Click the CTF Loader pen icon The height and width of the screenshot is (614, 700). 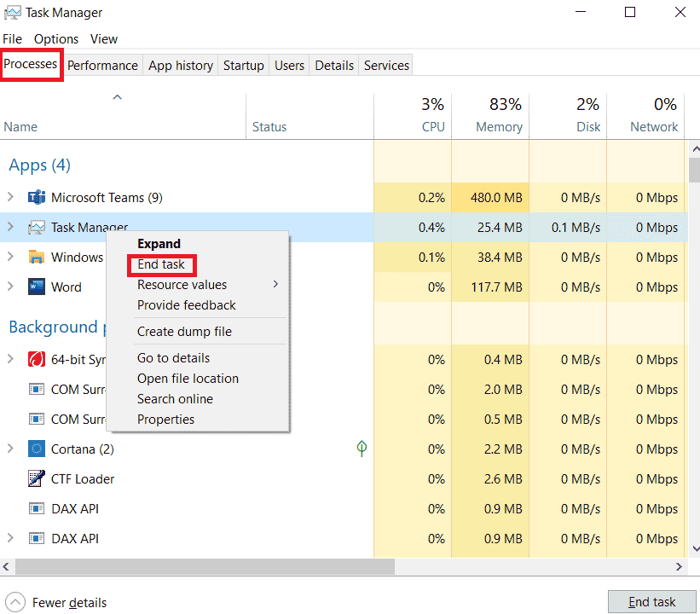pos(36,478)
